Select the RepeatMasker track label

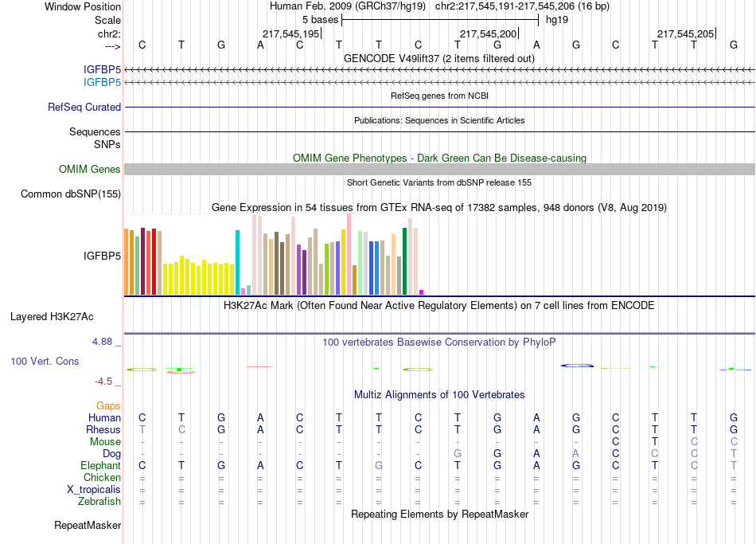(x=88, y=525)
